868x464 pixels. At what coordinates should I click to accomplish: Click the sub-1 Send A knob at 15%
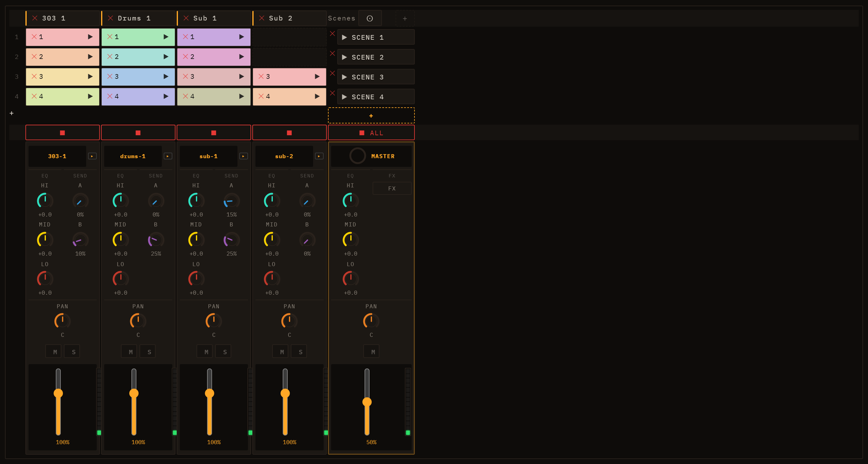(232, 201)
